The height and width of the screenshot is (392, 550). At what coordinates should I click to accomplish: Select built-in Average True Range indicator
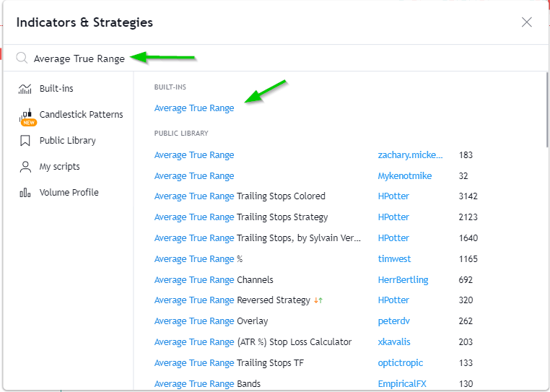194,108
